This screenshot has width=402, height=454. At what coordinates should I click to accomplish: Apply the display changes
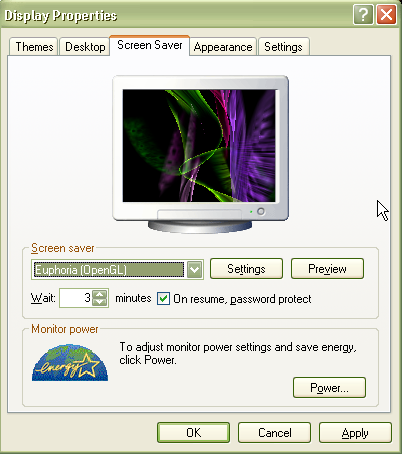(355, 433)
